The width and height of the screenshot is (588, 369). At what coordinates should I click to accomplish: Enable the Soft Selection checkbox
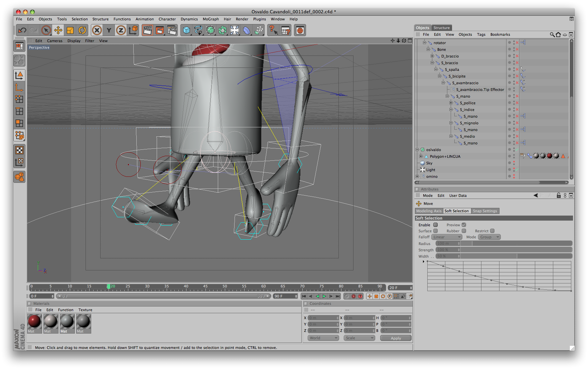[435, 225]
